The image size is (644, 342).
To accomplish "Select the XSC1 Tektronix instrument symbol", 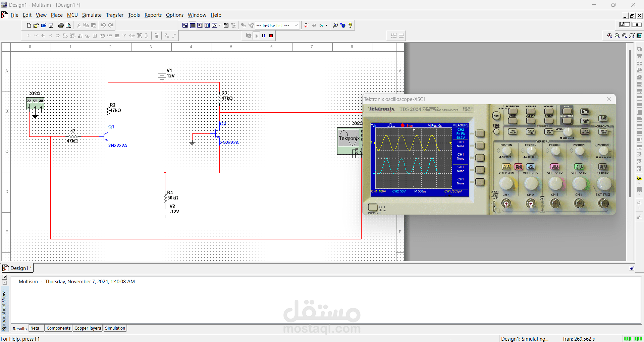I will point(349,141).
